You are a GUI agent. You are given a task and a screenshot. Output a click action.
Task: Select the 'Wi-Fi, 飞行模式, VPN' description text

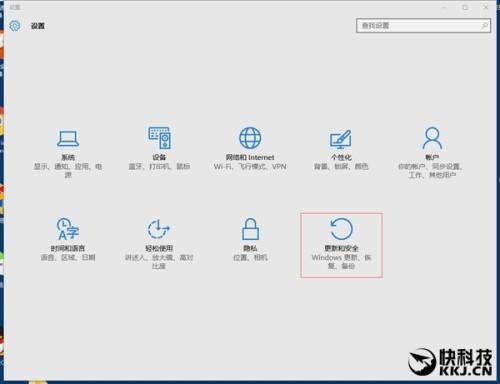coord(250,166)
